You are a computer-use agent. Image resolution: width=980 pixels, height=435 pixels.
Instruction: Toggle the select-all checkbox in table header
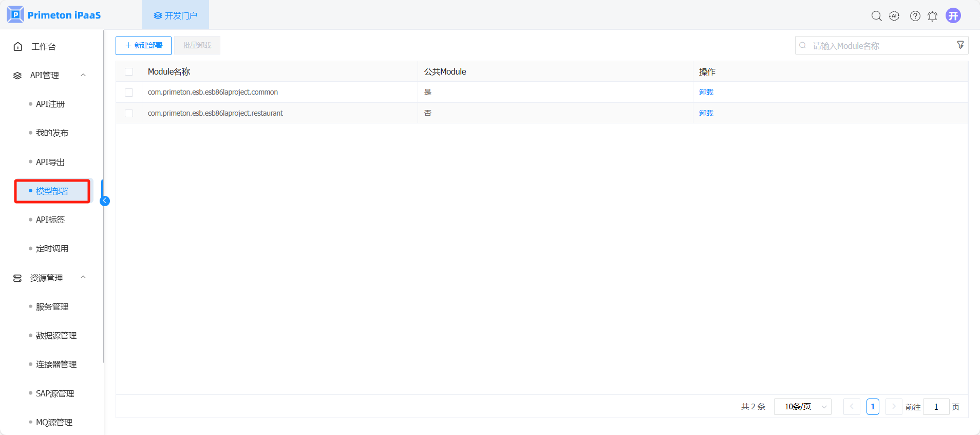tap(129, 72)
